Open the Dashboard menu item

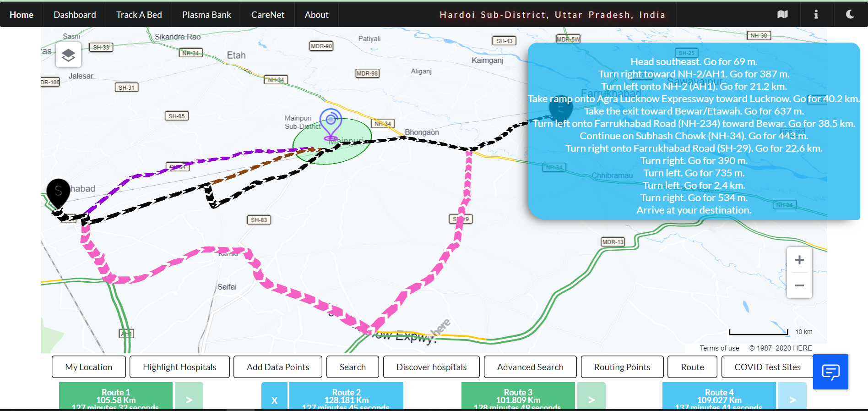click(75, 15)
